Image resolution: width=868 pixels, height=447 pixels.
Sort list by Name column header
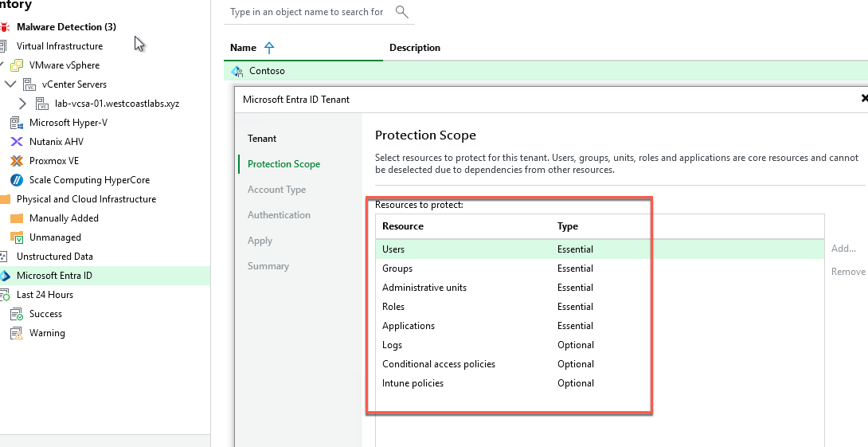tap(244, 48)
